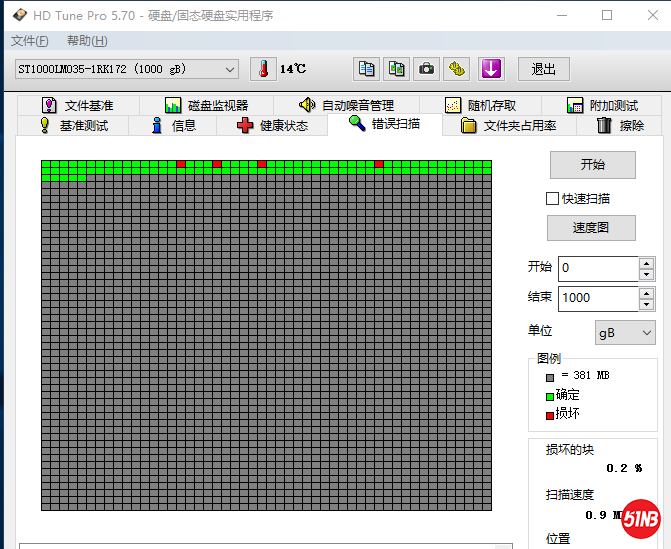
Task: Switch to the 随机存取 tab
Action: click(481, 105)
